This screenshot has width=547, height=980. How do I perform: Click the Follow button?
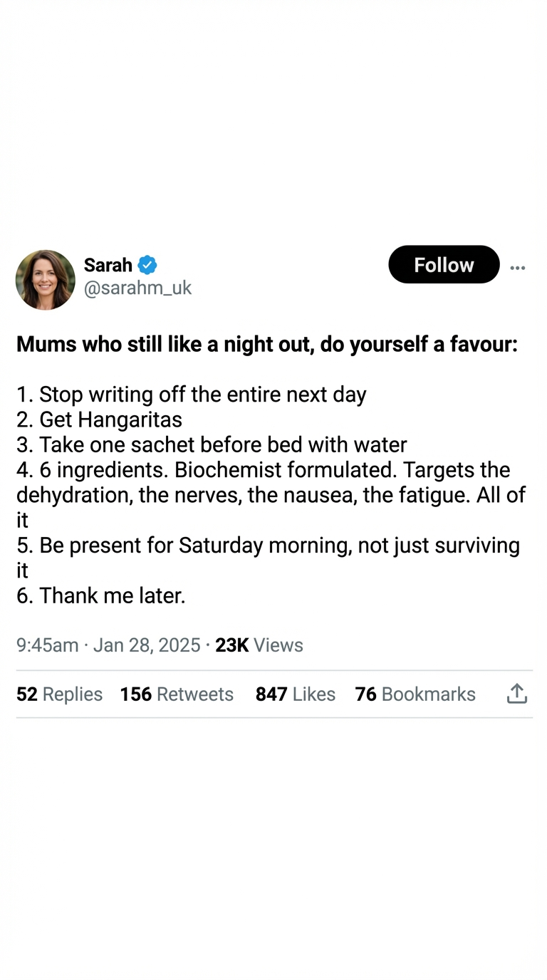pyautogui.click(x=444, y=265)
